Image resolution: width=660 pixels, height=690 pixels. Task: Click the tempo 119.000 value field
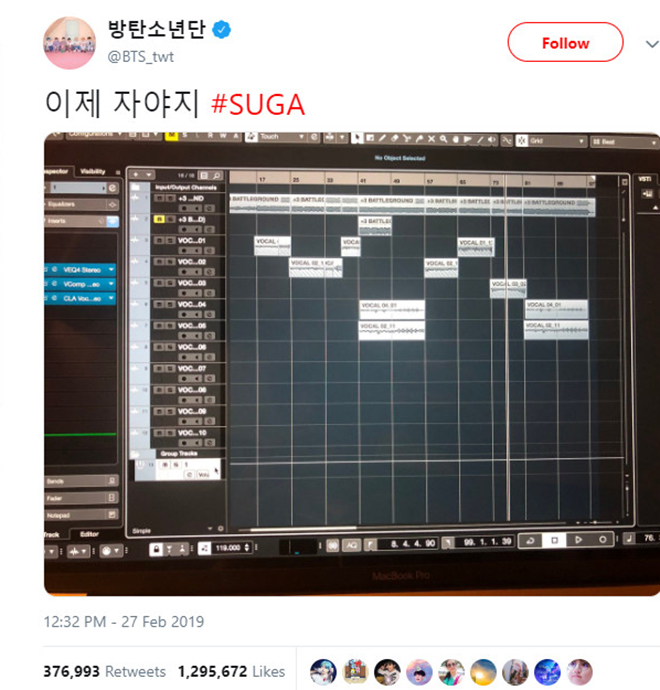228,548
